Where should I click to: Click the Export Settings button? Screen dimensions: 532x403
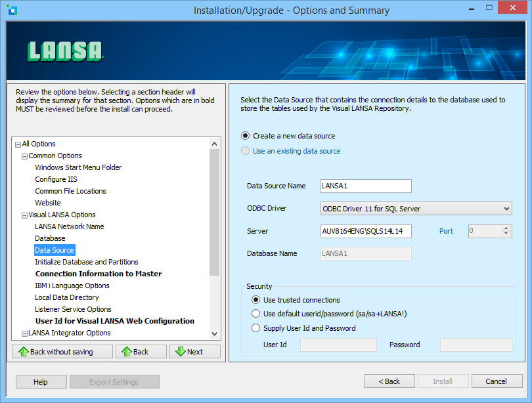[115, 381]
